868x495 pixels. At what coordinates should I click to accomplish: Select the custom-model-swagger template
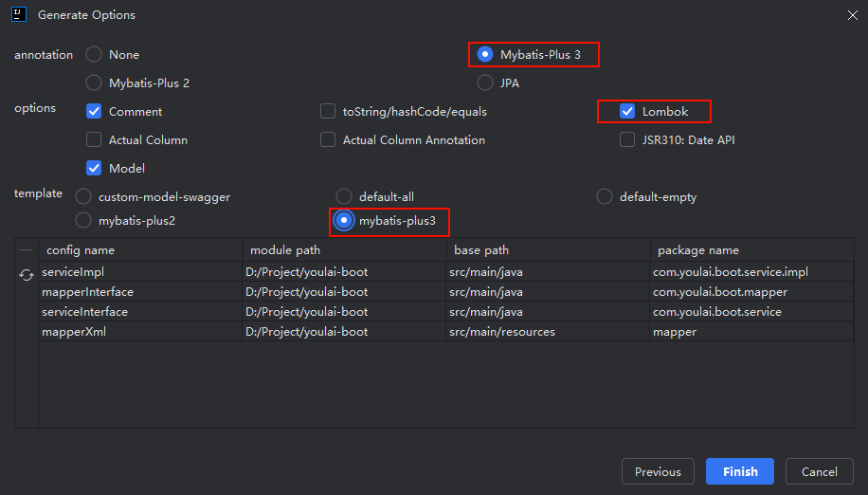(x=83, y=196)
